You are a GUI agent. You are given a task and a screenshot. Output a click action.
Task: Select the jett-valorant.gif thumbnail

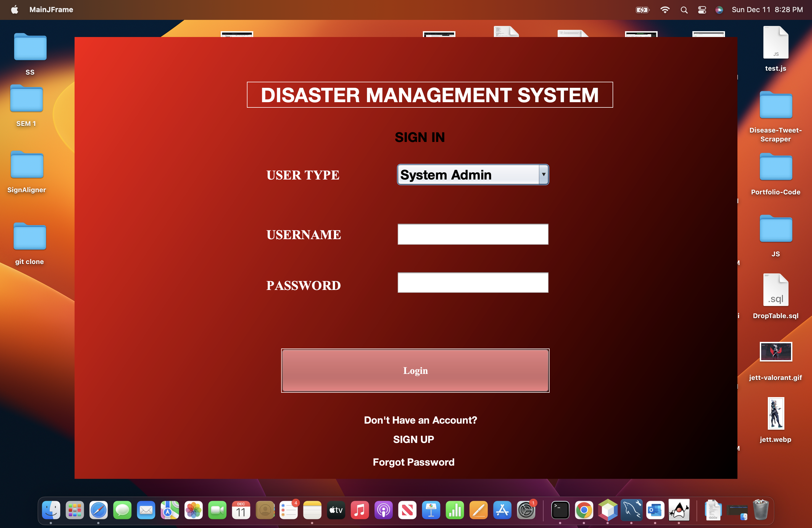(x=776, y=351)
